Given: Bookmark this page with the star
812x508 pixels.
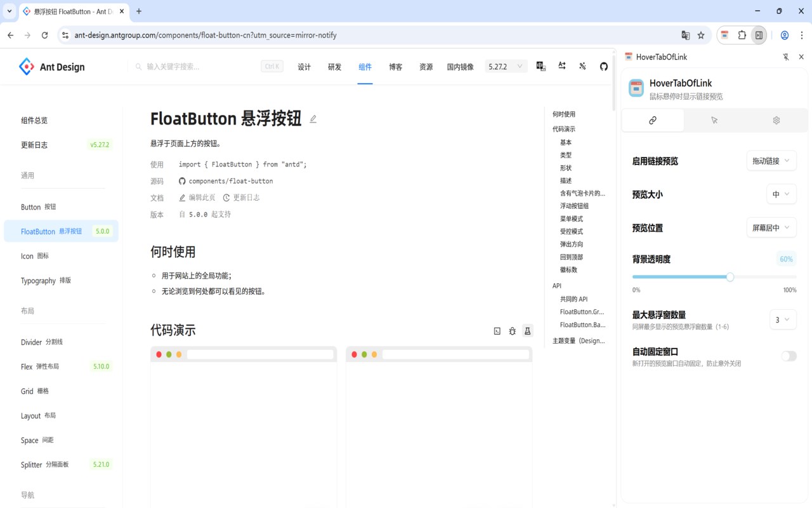Looking at the screenshot, I should 701,36.
